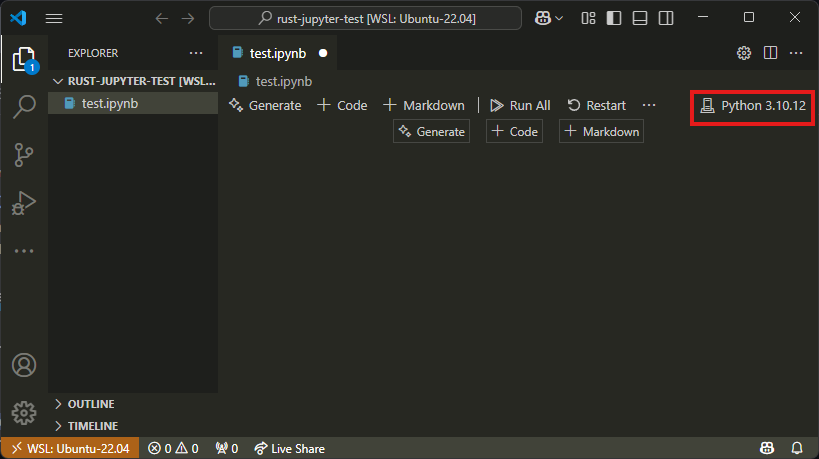The image size is (819, 459).
Task: Open editor More Actions ellipsis
Action: (x=796, y=53)
